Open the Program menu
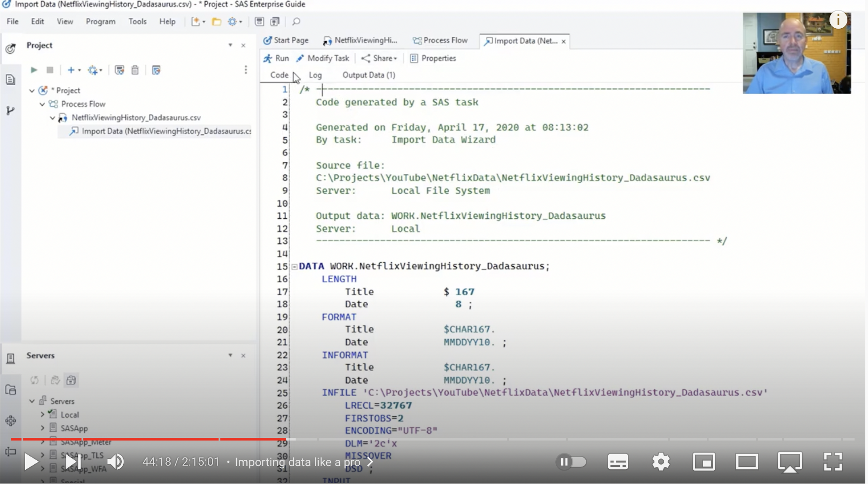 [100, 22]
